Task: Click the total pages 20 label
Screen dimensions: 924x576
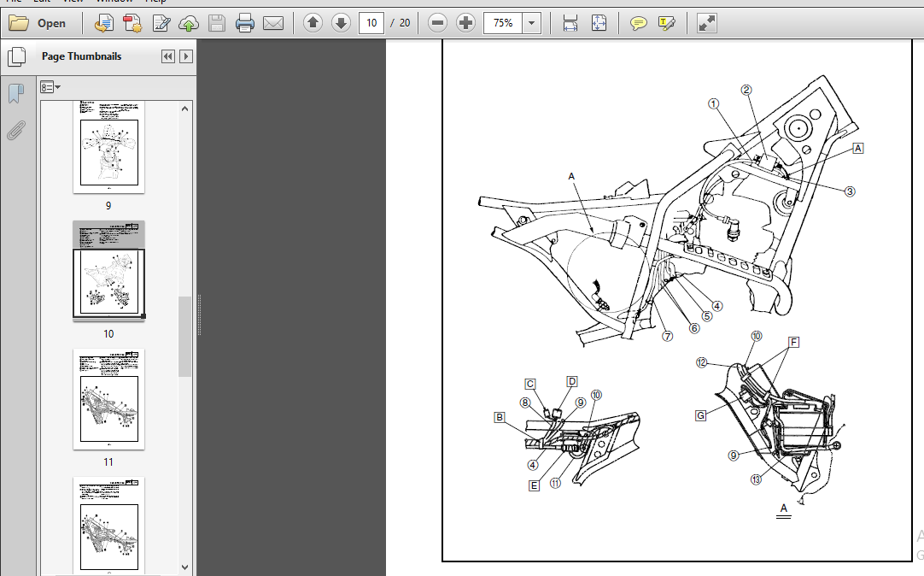Action: [404, 23]
